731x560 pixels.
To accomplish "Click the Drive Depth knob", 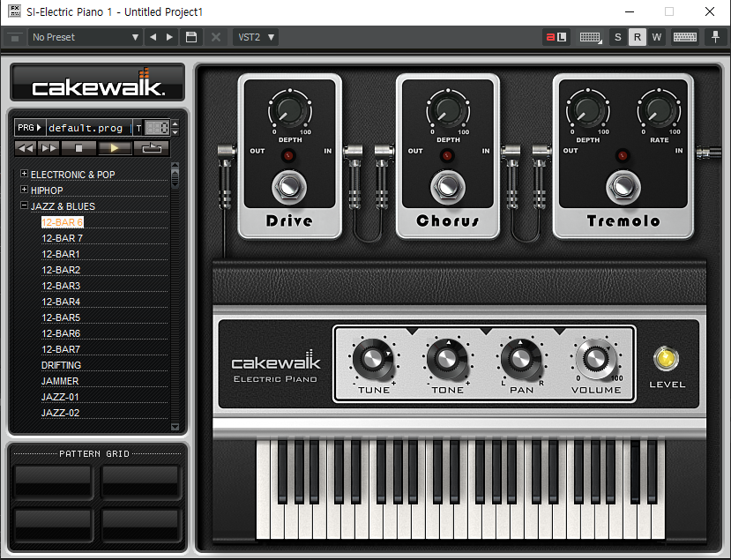I will (x=289, y=110).
